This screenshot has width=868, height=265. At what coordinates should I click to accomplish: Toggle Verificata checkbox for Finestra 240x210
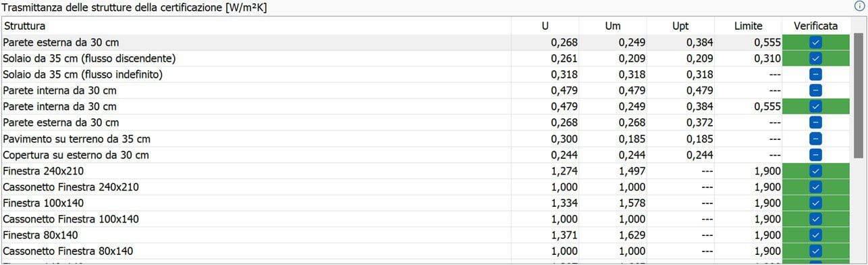(815, 171)
